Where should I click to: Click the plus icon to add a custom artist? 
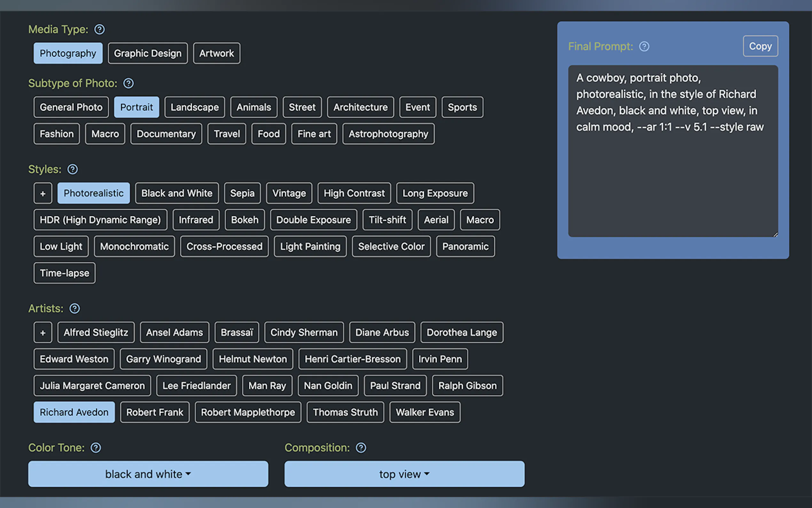coord(43,332)
